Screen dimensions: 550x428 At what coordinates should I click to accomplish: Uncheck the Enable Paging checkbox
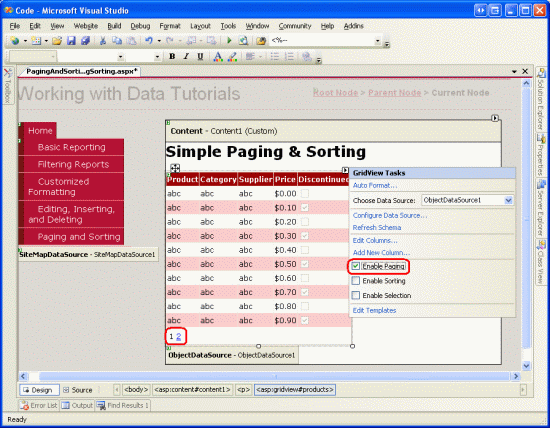point(356,266)
